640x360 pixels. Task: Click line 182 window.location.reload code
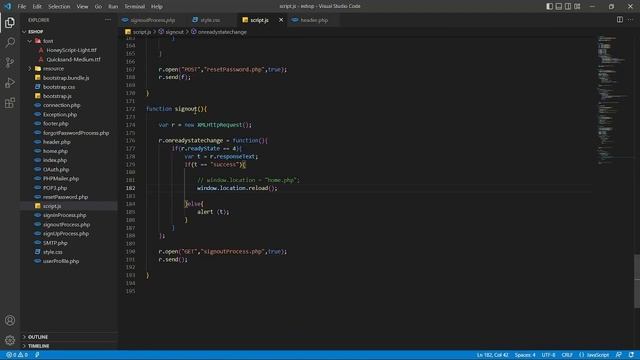pyautogui.click(x=237, y=188)
